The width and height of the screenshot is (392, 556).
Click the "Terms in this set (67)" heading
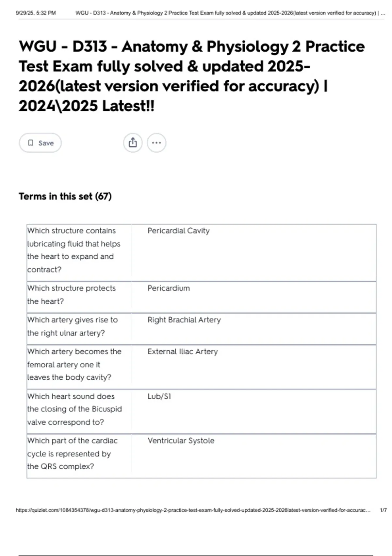pos(65,196)
